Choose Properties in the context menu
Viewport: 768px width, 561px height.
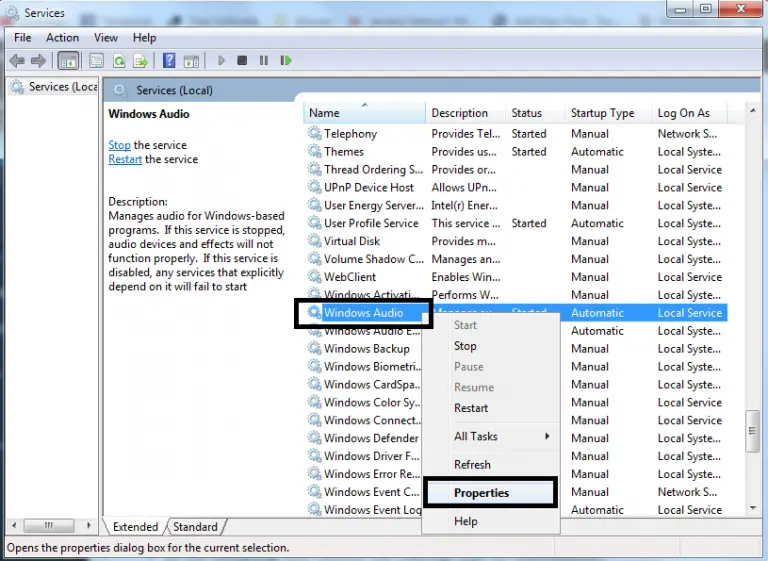(x=490, y=492)
